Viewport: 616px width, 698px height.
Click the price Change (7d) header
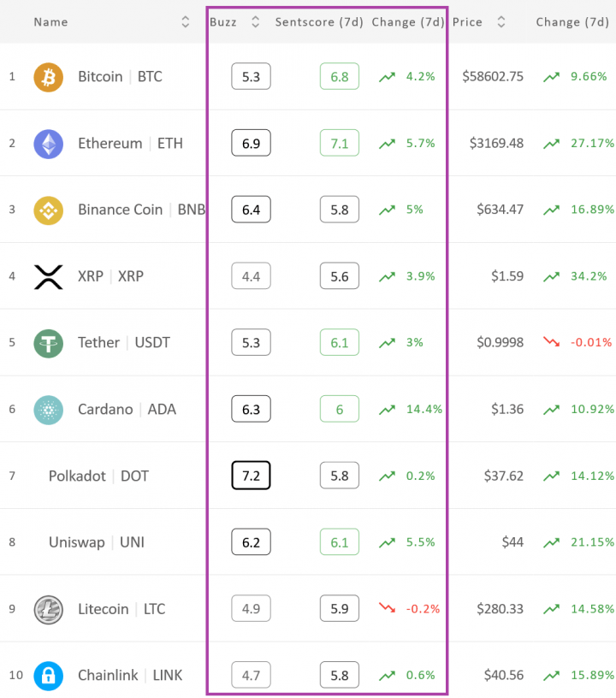[572, 22]
